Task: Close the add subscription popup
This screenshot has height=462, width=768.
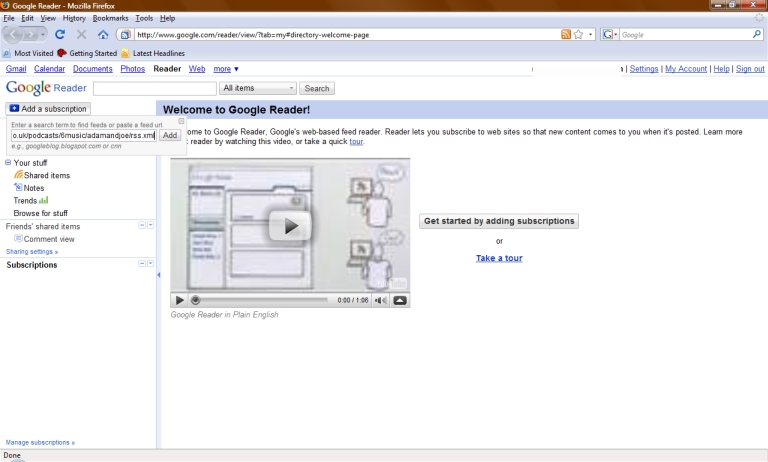Action: (181, 121)
